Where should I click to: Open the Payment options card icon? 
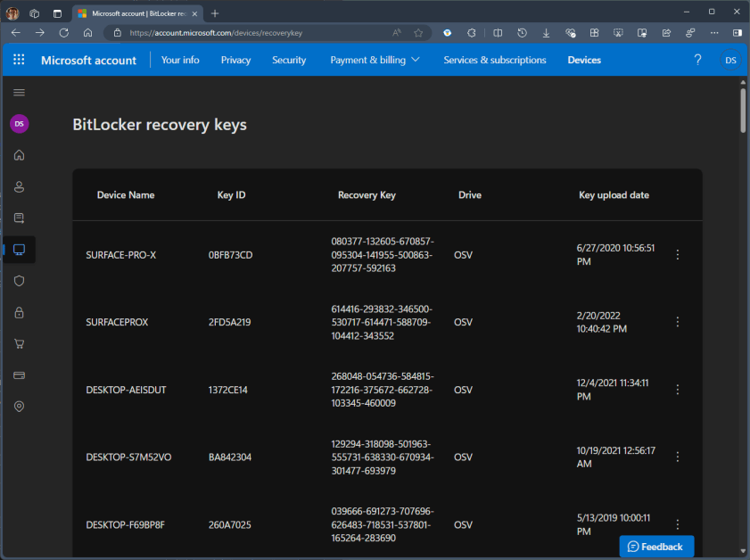click(x=19, y=375)
